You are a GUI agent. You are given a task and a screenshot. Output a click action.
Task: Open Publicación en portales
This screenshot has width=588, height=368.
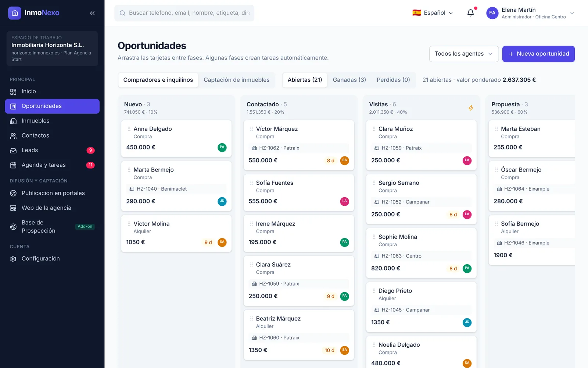[x=52, y=193]
